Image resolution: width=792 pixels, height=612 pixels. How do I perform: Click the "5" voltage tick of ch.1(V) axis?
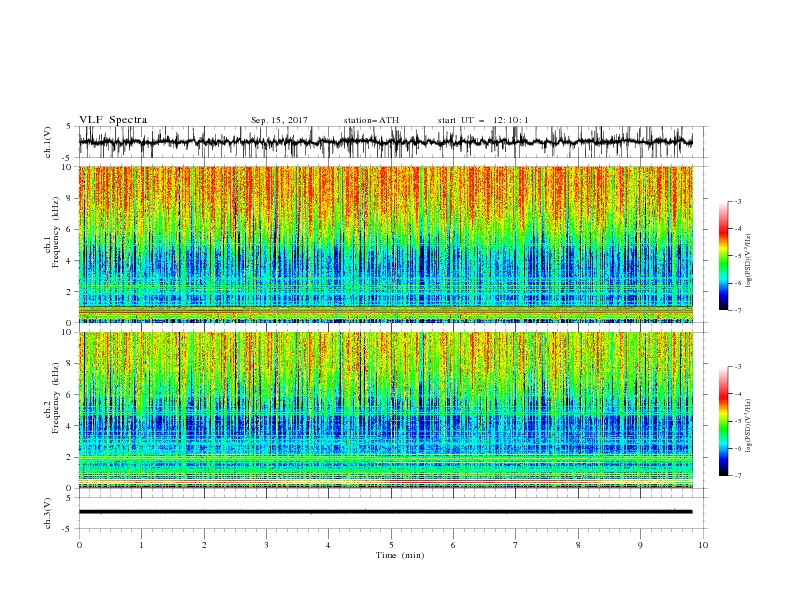point(69,127)
